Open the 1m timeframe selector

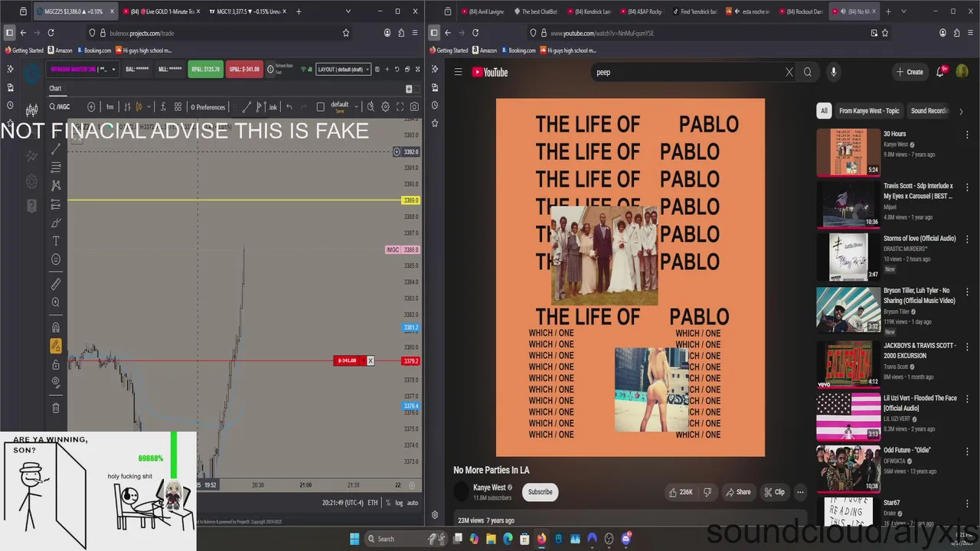(109, 107)
